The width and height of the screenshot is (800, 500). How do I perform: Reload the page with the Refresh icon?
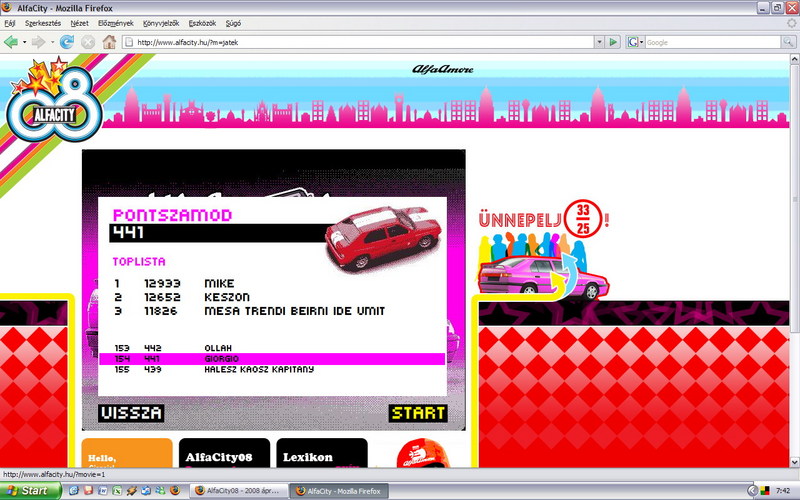[67, 42]
